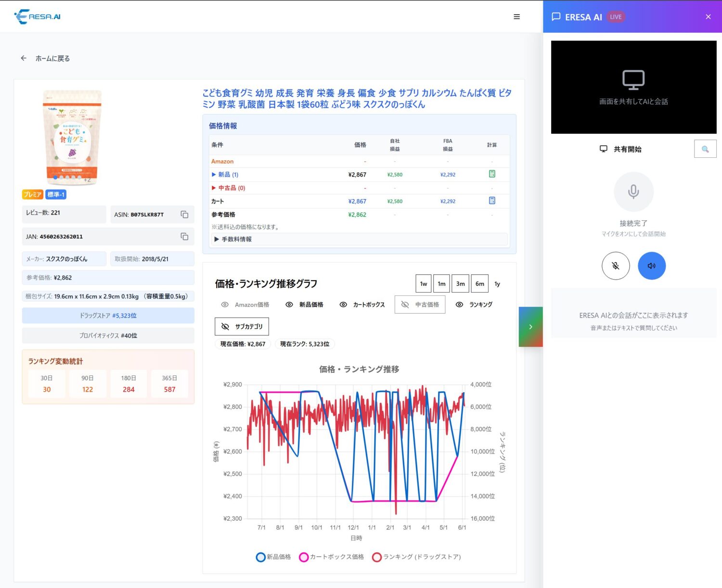Click the product package image
The height and width of the screenshot is (588, 722).
tap(72, 137)
